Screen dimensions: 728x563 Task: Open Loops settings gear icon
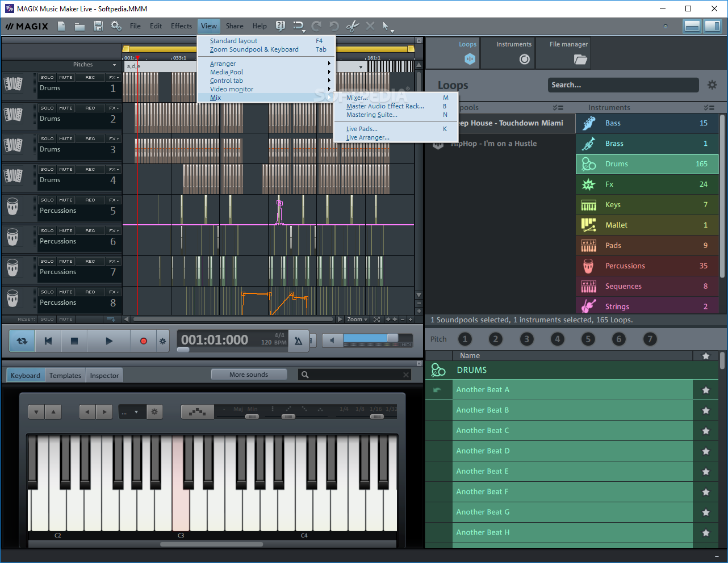coord(712,85)
